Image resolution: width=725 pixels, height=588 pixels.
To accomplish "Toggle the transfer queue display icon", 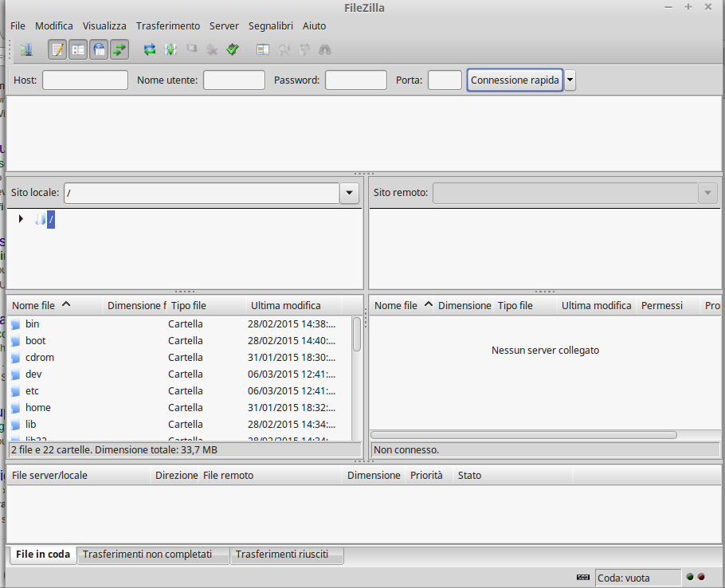I will point(120,49).
